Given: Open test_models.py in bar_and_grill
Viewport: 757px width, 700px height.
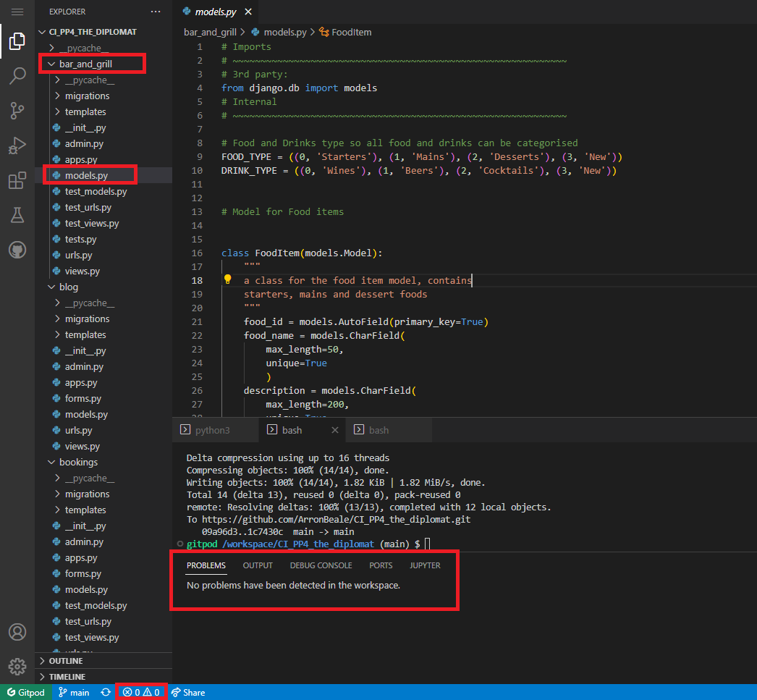Looking at the screenshot, I should coord(96,191).
